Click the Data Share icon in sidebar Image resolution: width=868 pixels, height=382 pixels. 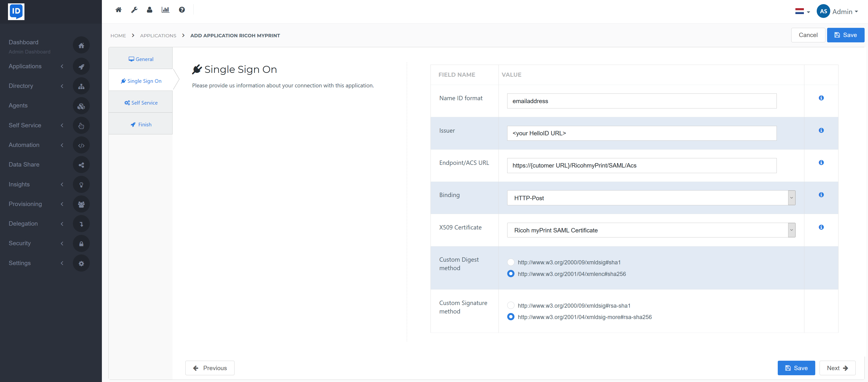pyautogui.click(x=81, y=165)
